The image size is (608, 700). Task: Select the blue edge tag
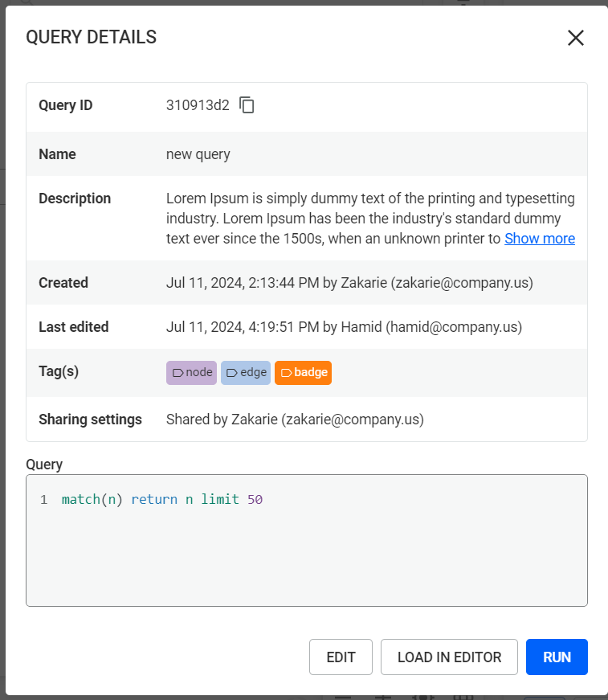[245, 372]
